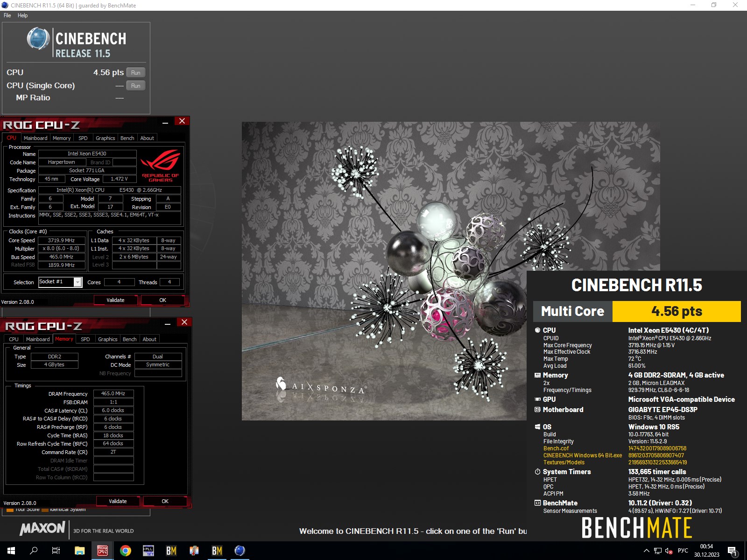
Task: Click the ROG Republic of Gamers logo
Action: coord(161,165)
